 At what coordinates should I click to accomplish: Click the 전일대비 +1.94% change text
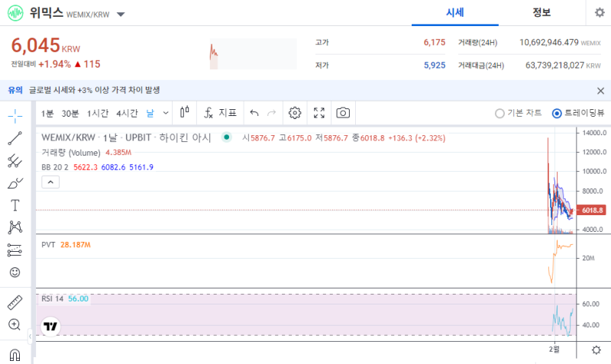pyautogui.click(x=55, y=64)
